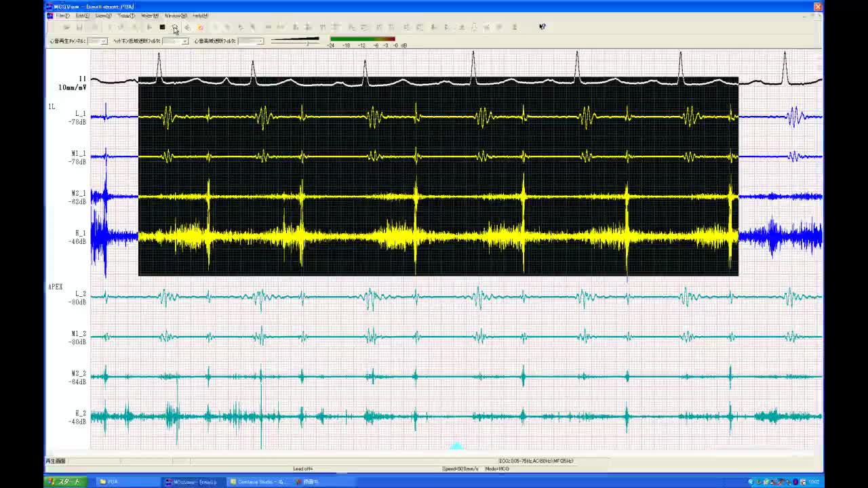
Task: Expand the ヘッドホン低域遮断フィルタ dropdown
Action: coord(184,41)
